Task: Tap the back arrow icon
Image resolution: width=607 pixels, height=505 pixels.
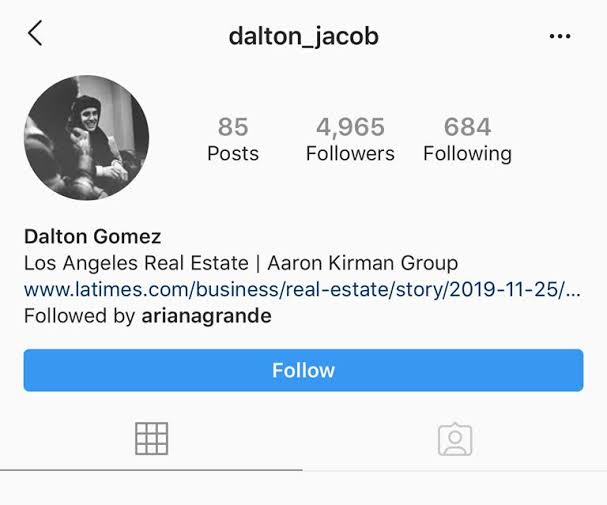Action: click(x=35, y=33)
